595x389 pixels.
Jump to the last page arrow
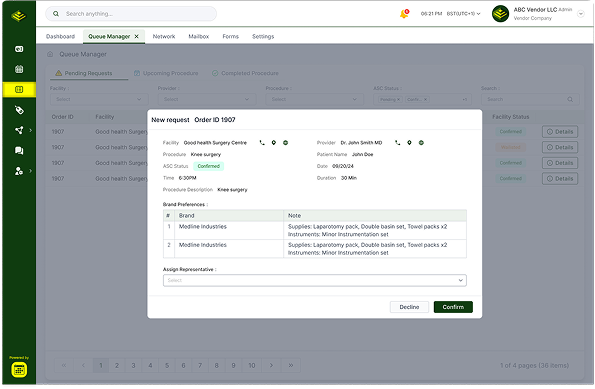coord(291,365)
